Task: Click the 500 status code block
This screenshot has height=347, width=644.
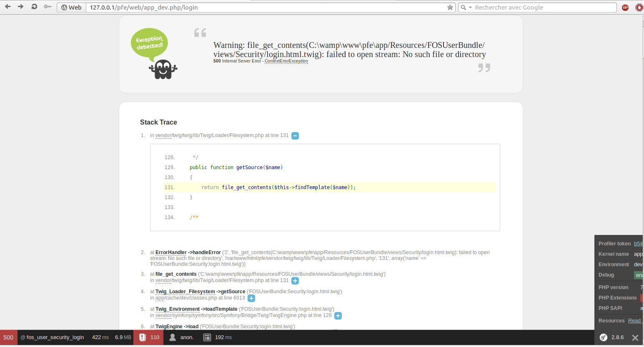Action: click(x=8, y=337)
